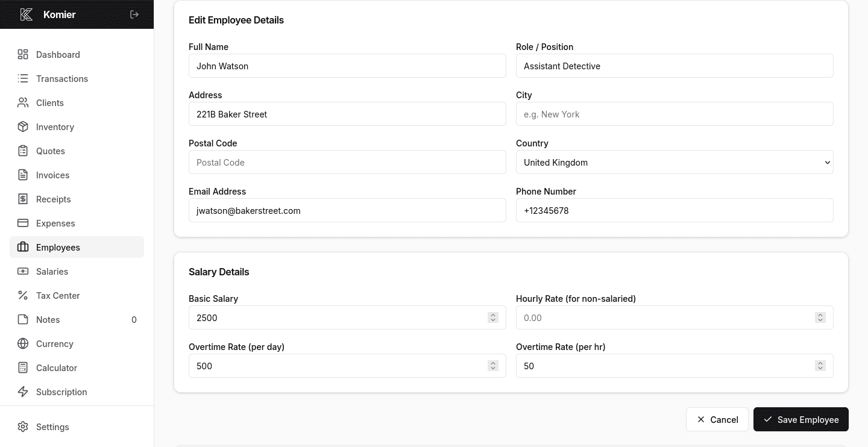Open Transactions via its list icon
Image resolution: width=868 pixels, height=447 pixels.
point(23,78)
